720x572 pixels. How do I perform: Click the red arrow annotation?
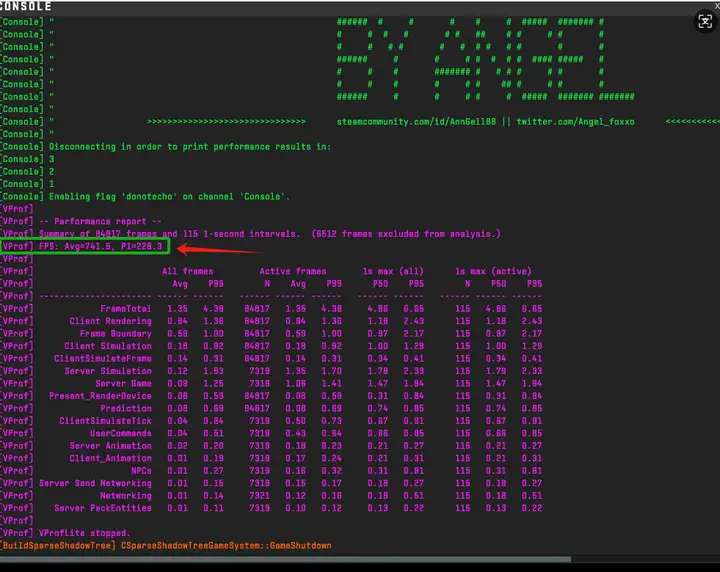tap(219, 250)
